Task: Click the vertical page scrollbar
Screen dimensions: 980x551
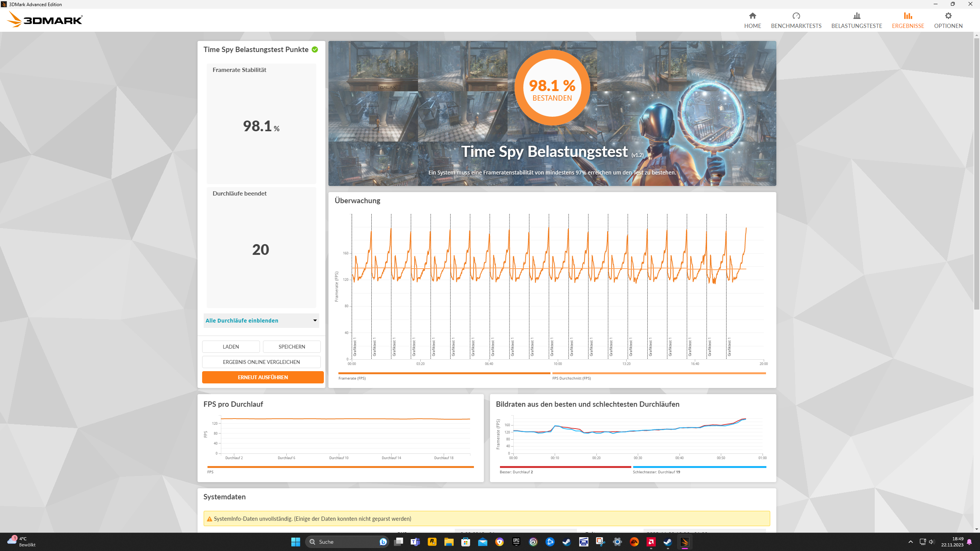Action: tap(976, 172)
